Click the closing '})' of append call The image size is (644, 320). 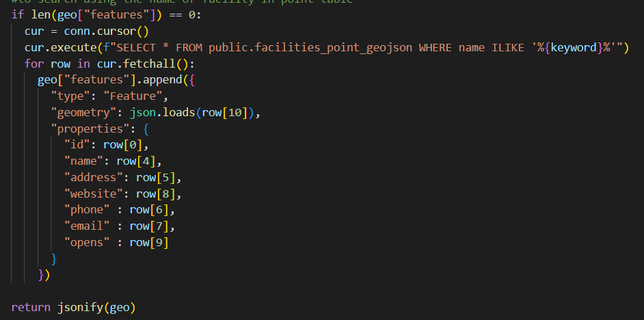tap(44, 275)
